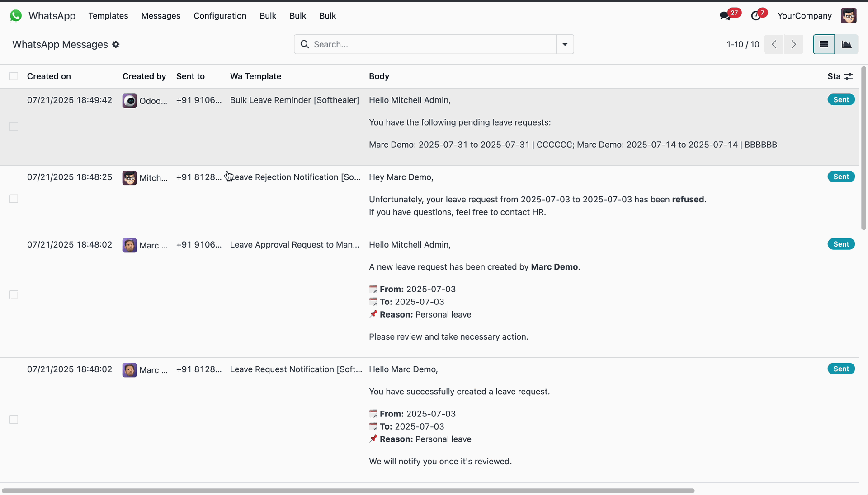This screenshot has width=868, height=495.
Task: Expand the search options dropdown arrow
Action: tap(565, 44)
